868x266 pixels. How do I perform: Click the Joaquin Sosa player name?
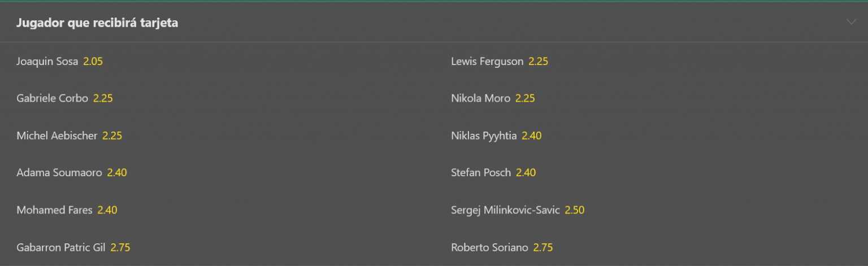coord(47,62)
